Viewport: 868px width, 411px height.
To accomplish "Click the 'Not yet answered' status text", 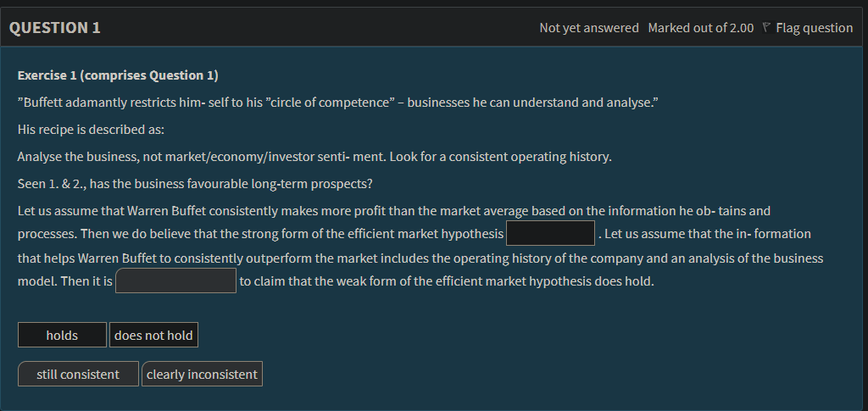I will point(589,28).
